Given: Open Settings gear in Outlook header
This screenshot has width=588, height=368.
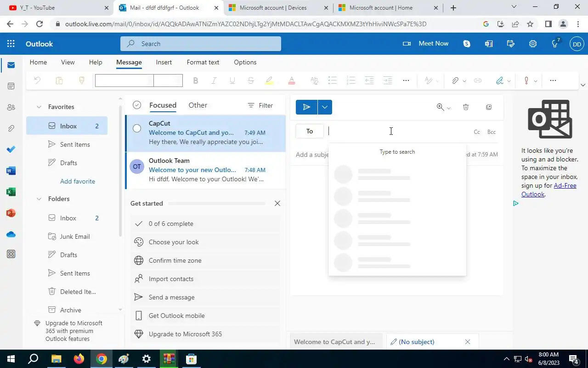Looking at the screenshot, I should [533, 44].
